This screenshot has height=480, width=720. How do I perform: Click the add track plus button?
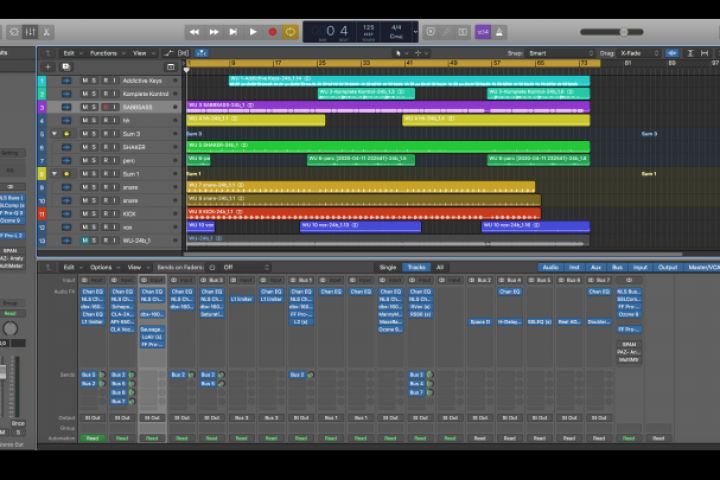pyautogui.click(x=46, y=67)
